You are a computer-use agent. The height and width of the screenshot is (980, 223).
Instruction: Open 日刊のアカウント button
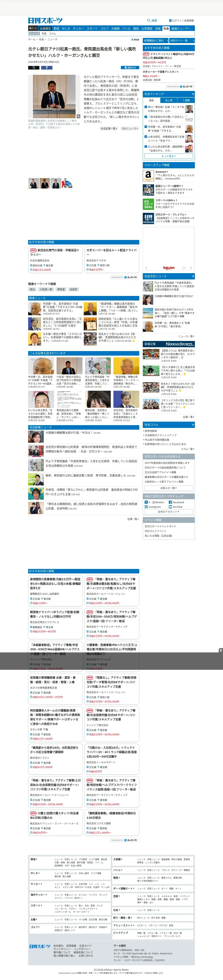(x=169, y=512)
